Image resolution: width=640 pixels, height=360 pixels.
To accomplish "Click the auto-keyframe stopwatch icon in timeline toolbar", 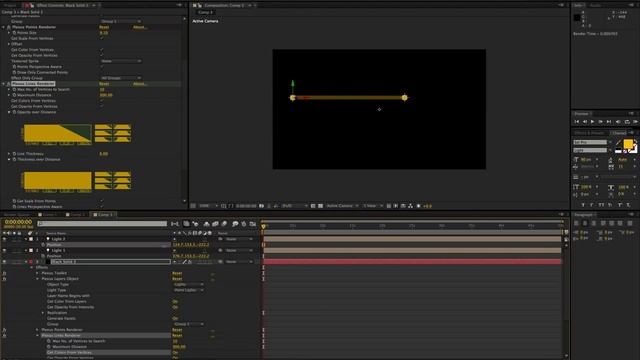I will pyautogui.click(x=244, y=224).
